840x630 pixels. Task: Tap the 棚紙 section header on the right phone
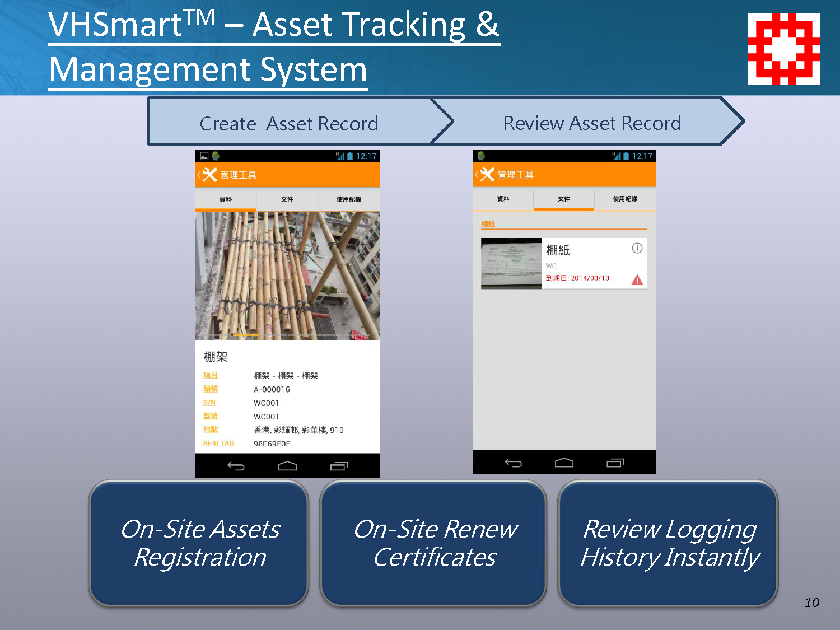pyautogui.click(x=488, y=224)
